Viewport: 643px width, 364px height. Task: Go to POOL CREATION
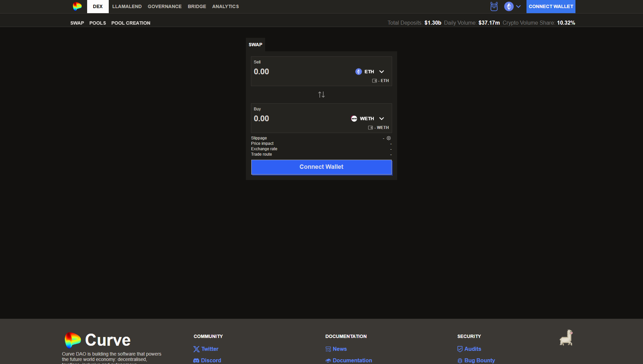click(131, 23)
